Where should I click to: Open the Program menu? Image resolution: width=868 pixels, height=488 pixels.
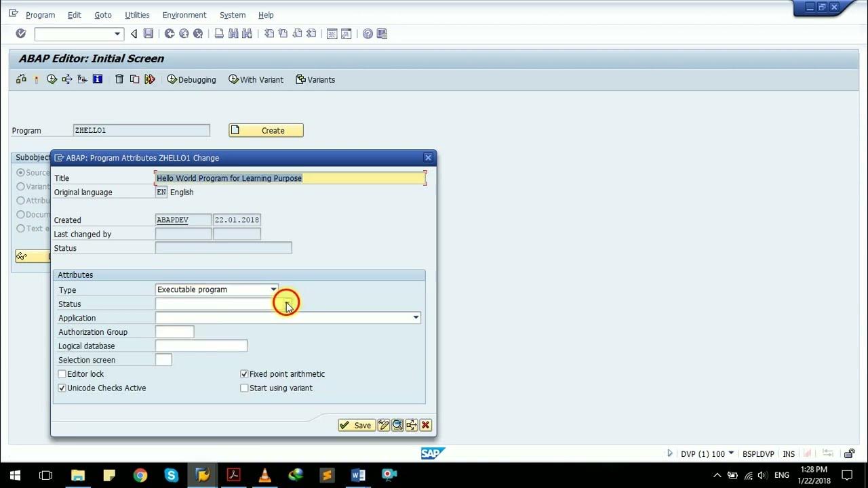point(40,15)
